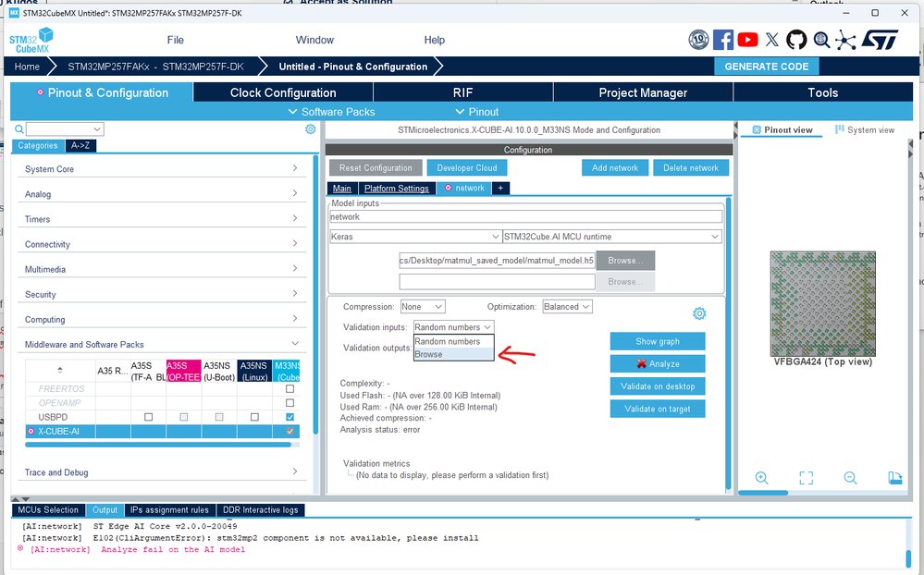Open the YouTube icon in header
Viewport: 924px width, 575px height.
[748, 40]
